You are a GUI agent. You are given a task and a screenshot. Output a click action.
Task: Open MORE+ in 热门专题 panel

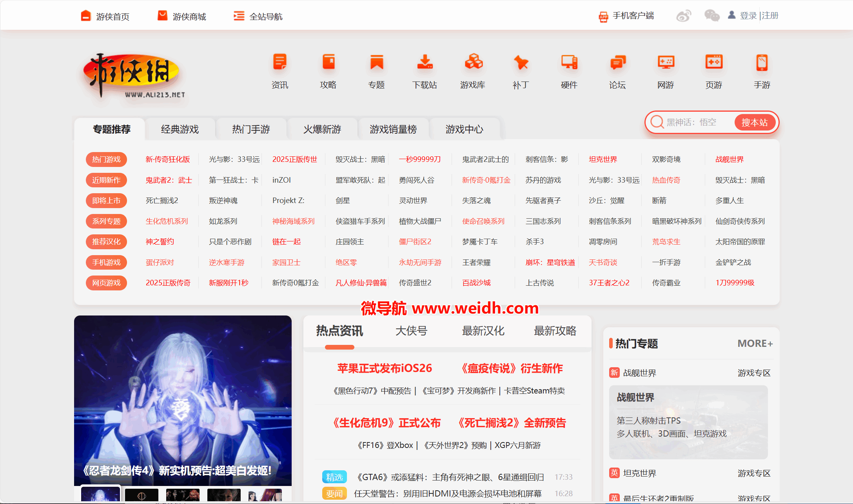755,344
